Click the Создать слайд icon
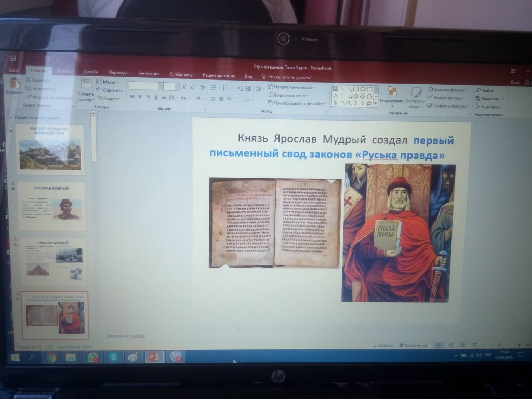The width and height of the screenshot is (532, 399). [x=86, y=84]
